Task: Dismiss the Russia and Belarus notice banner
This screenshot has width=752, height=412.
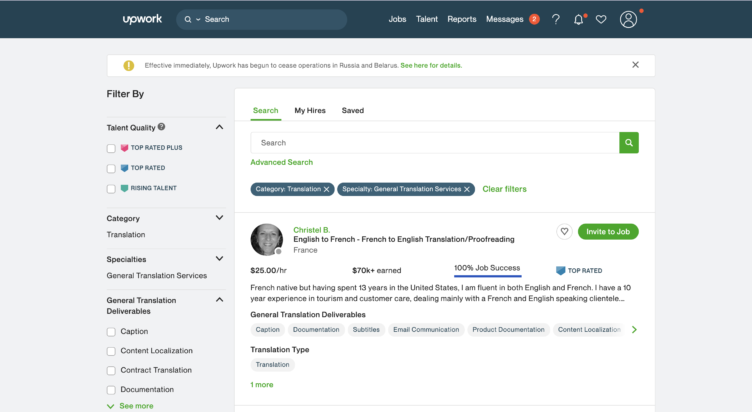Action: coord(635,65)
